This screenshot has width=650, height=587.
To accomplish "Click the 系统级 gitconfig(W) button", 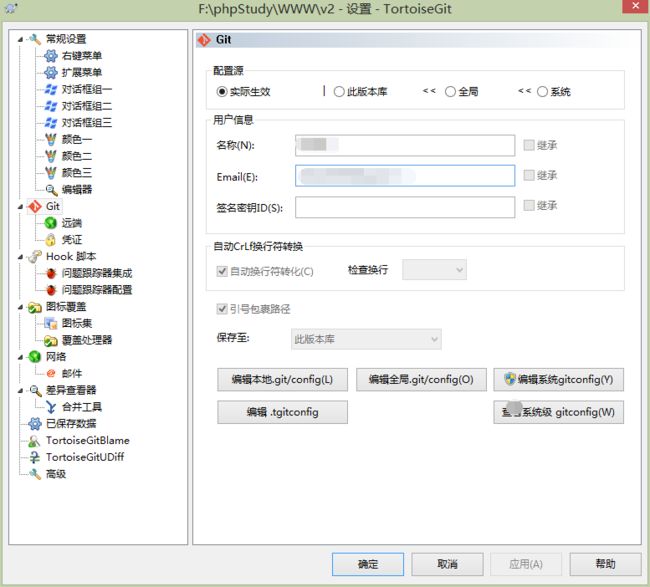I will click(558, 412).
